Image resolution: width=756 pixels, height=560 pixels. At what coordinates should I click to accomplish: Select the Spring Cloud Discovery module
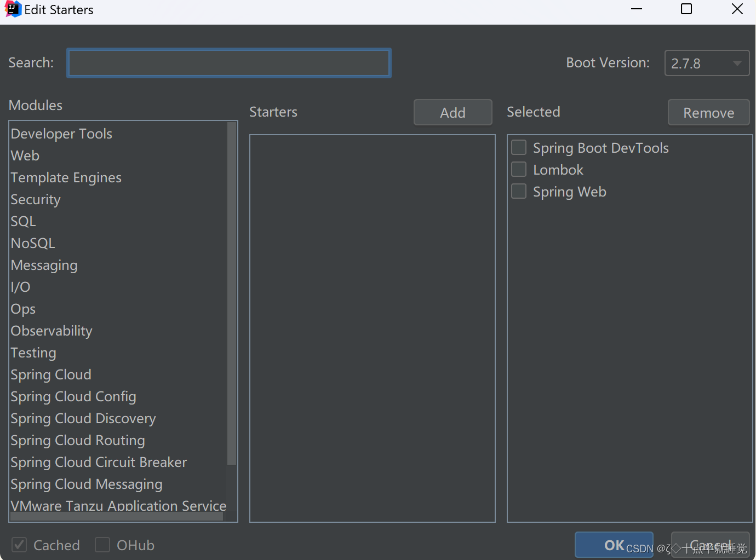click(x=118, y=418)
